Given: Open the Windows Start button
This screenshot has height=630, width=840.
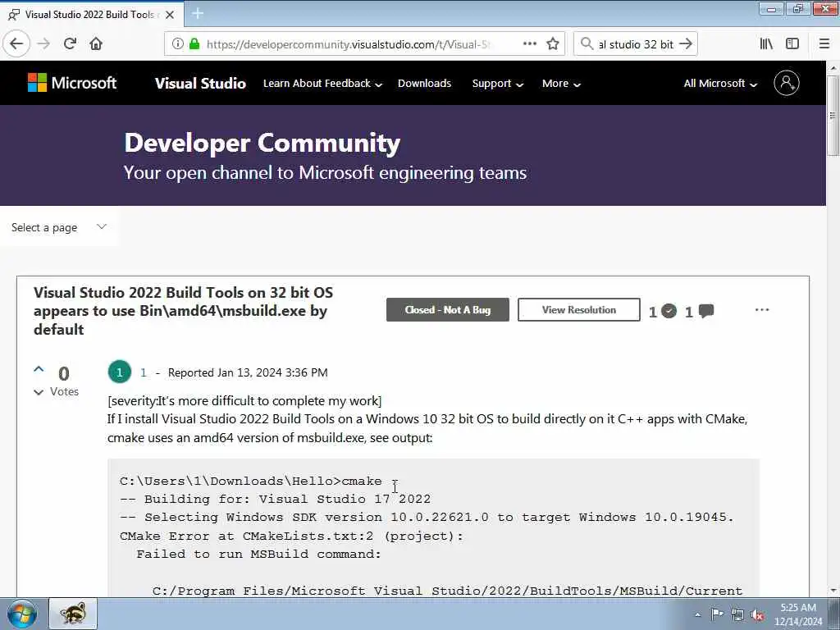Looking at the screenshot, I should point(22,614).
